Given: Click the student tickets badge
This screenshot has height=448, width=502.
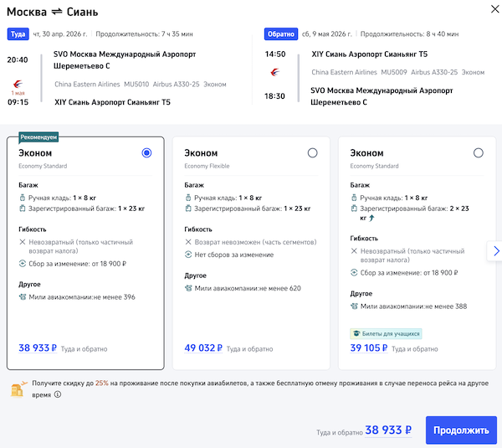Looking at the screenshot, I should coord(386,332).
